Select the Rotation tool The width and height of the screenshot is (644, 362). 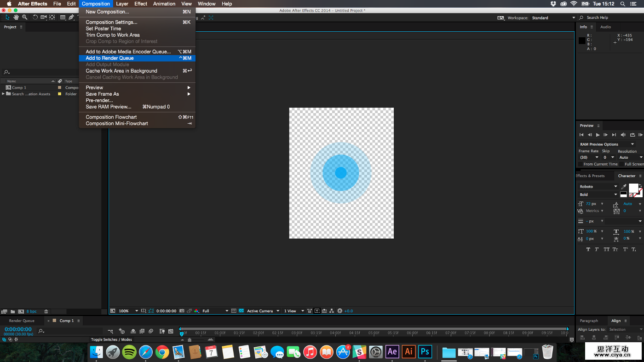point(35,17)
